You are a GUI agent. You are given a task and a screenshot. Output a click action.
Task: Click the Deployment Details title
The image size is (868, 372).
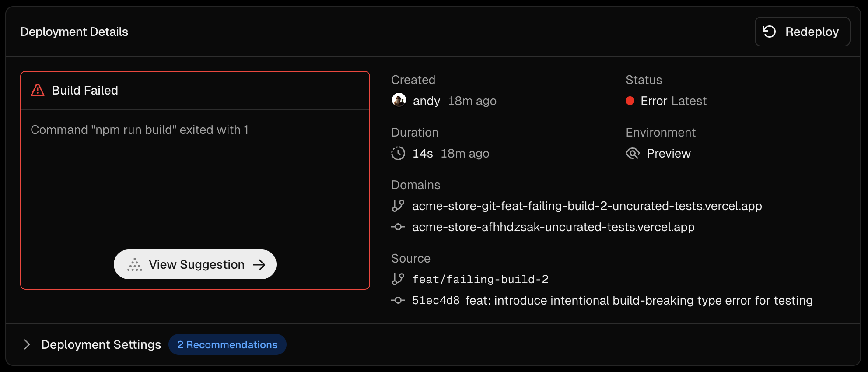74,32
